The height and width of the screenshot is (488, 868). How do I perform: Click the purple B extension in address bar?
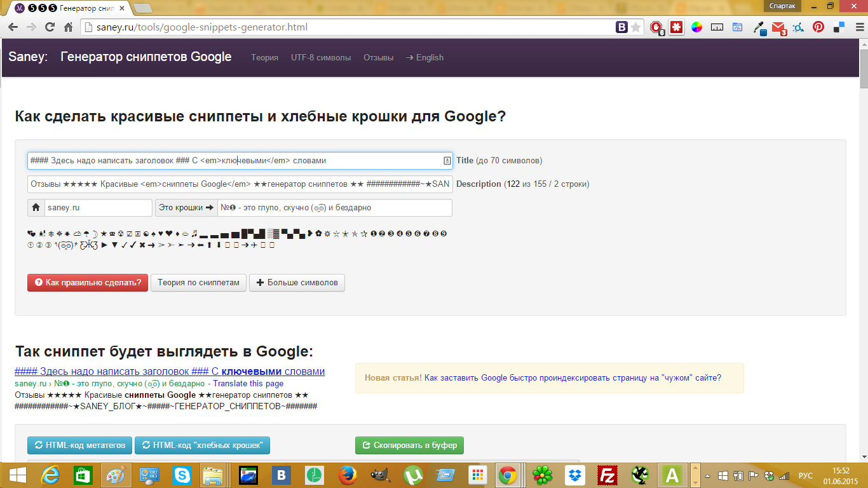click(621, 27)
